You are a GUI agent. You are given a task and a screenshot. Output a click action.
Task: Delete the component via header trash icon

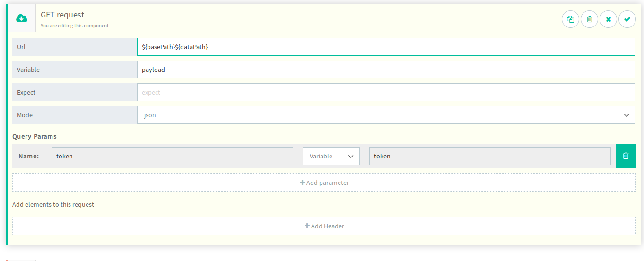point(589,19)
